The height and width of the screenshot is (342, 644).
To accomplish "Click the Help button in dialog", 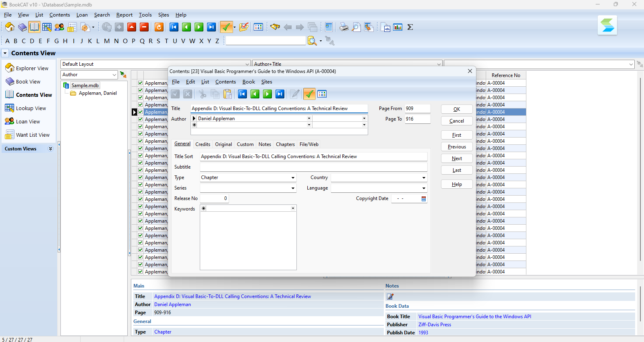I will click(457, 184).
